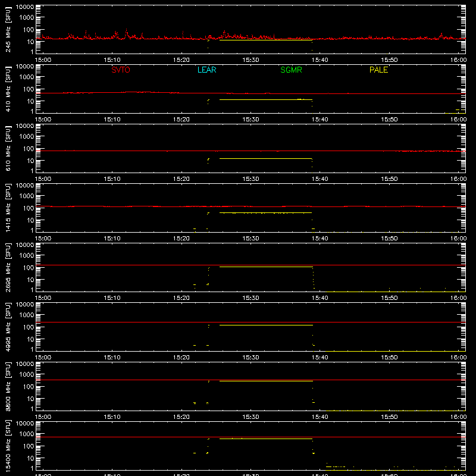Click the '1000' y-axis value on 4995 MHz plot
The width and height of the screenshot is (476, 476).
tap(27, 315)
